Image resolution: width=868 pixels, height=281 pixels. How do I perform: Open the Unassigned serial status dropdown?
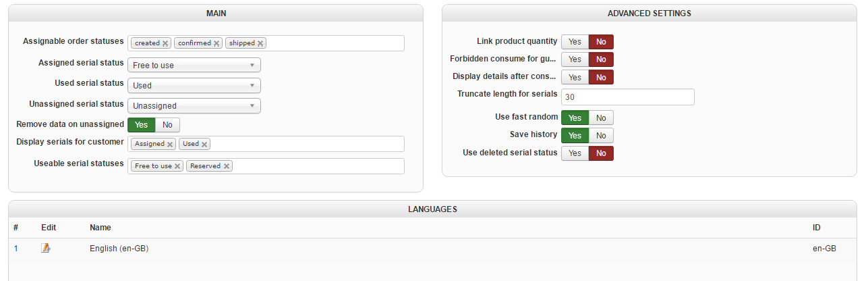coord(194,106)
